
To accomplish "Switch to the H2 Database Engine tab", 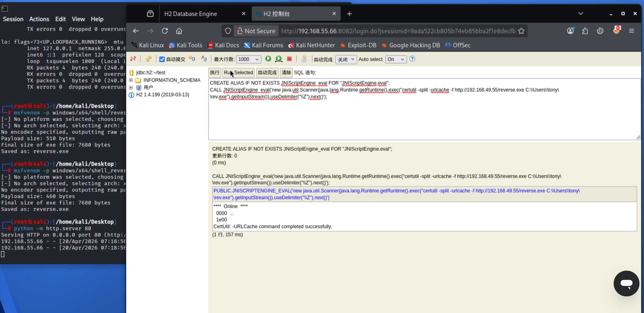I will 190,14.
